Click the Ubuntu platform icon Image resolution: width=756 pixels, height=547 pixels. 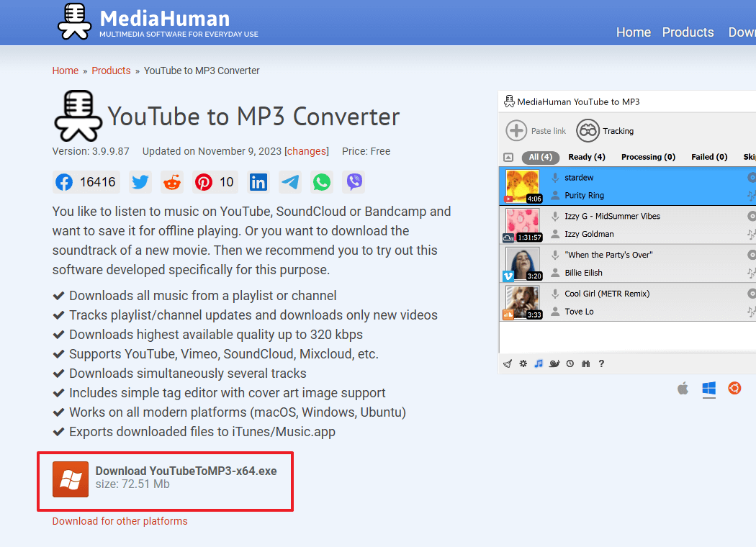point(734,388)
